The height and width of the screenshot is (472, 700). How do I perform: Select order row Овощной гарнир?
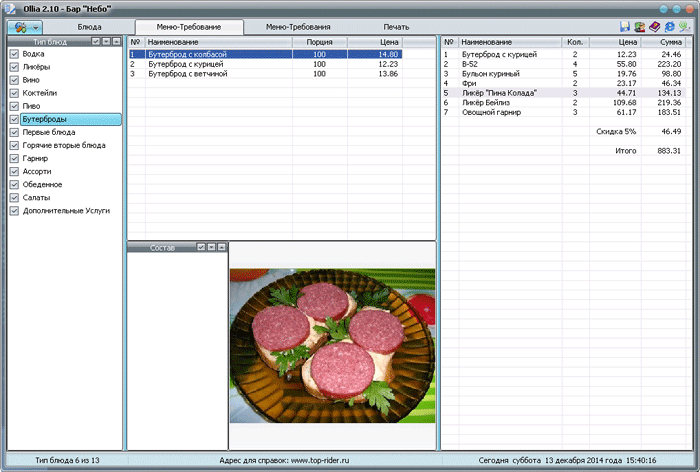click(x=563, y=113)
